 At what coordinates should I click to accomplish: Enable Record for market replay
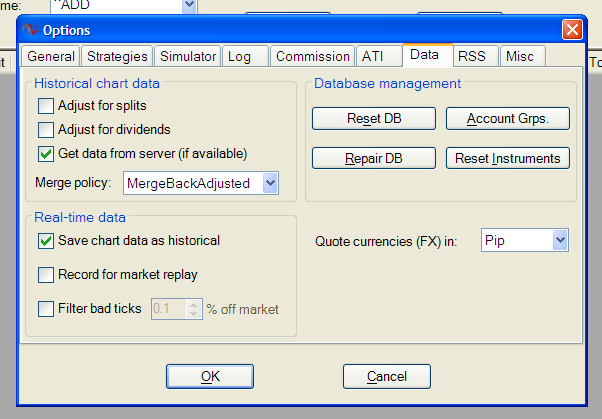click(x=46, y=275)
